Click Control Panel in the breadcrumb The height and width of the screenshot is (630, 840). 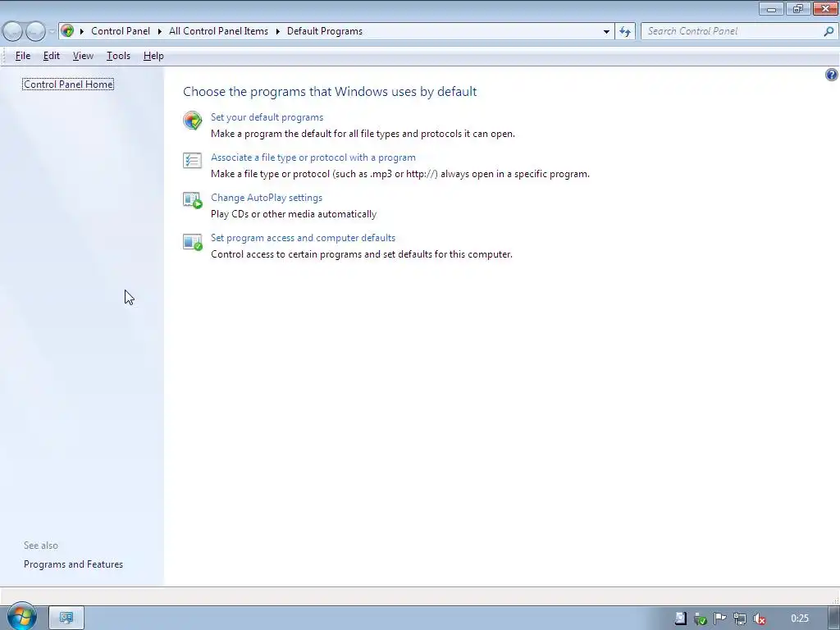[x=121, y=31]
